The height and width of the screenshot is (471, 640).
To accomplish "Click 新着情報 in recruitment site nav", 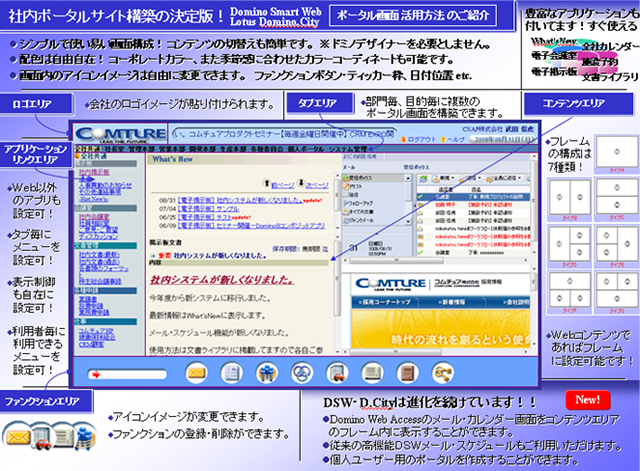I will click(x=451, y=302).
